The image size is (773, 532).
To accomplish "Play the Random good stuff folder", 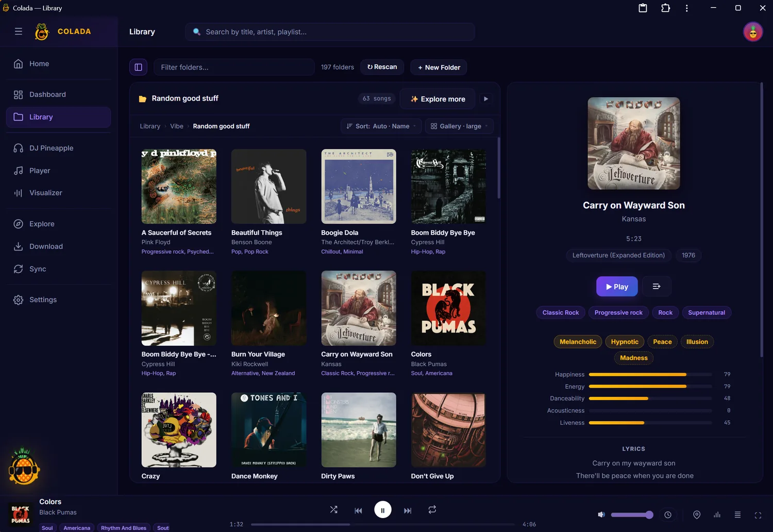I will [x=485, y=99].
